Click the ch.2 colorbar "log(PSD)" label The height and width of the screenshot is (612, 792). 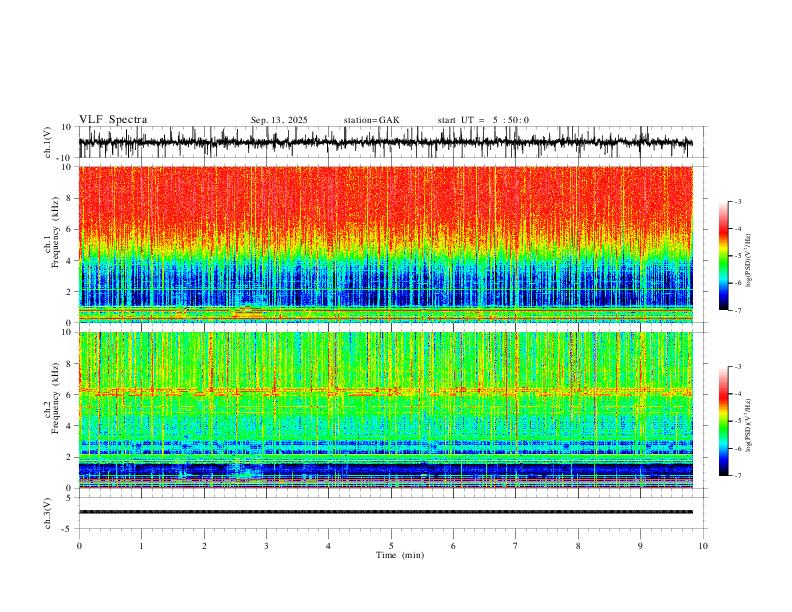tap(748, 425)
